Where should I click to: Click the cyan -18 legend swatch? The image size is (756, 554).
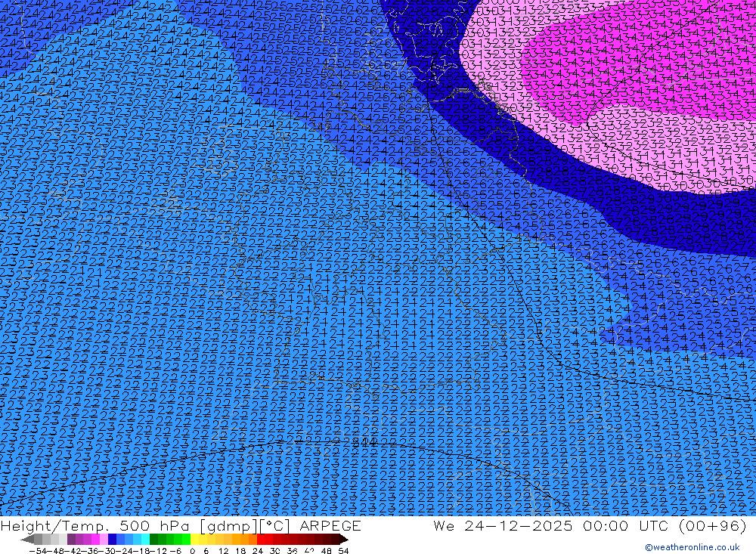(145, 539)
